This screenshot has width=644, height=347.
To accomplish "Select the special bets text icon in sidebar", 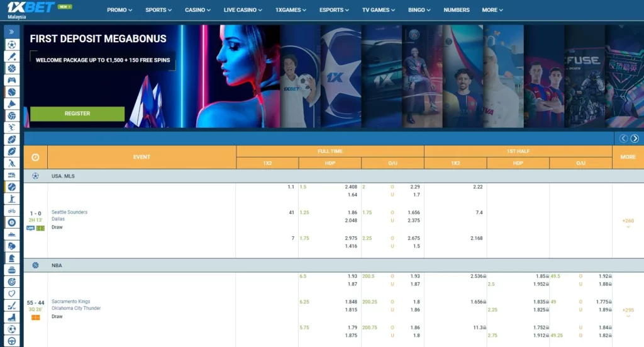I will pos(11,175).
